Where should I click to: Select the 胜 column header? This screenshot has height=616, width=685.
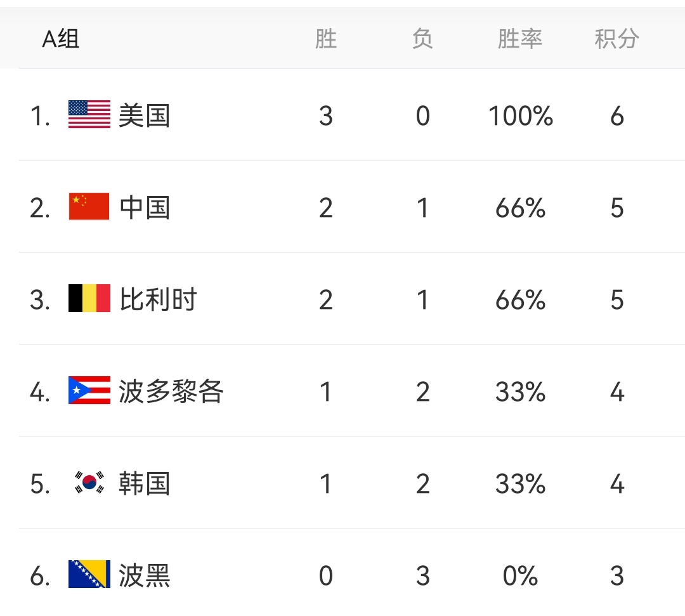325,38
